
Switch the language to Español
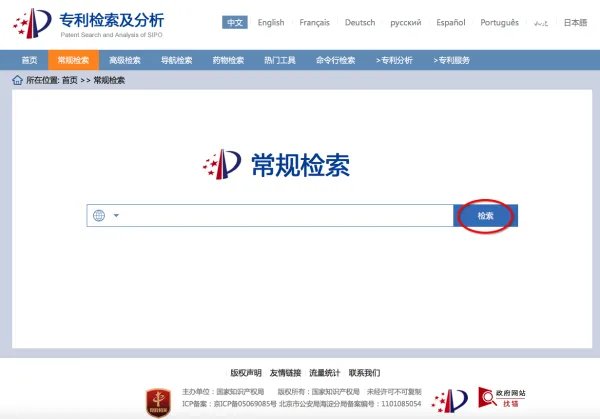pyautogui.click(x=451, y=23)
